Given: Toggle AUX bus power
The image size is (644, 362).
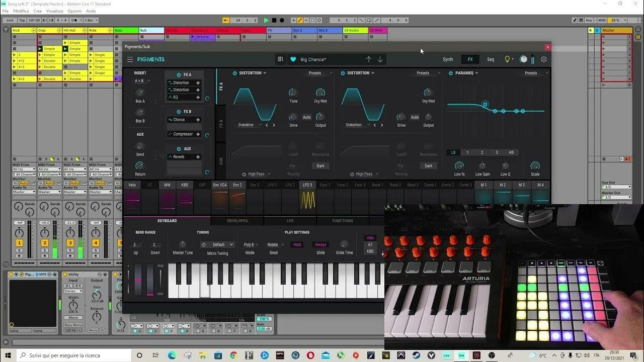Looking at the screenshot, I should pos(179,149).
